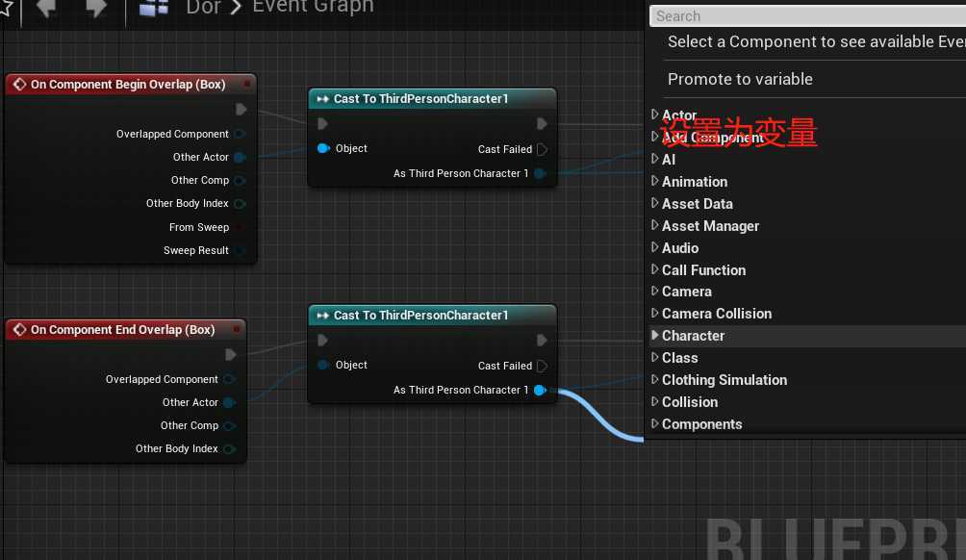Click Begin Overlap Overlapped Component pin
The image size is (966, 560).
tap(241, 134)
